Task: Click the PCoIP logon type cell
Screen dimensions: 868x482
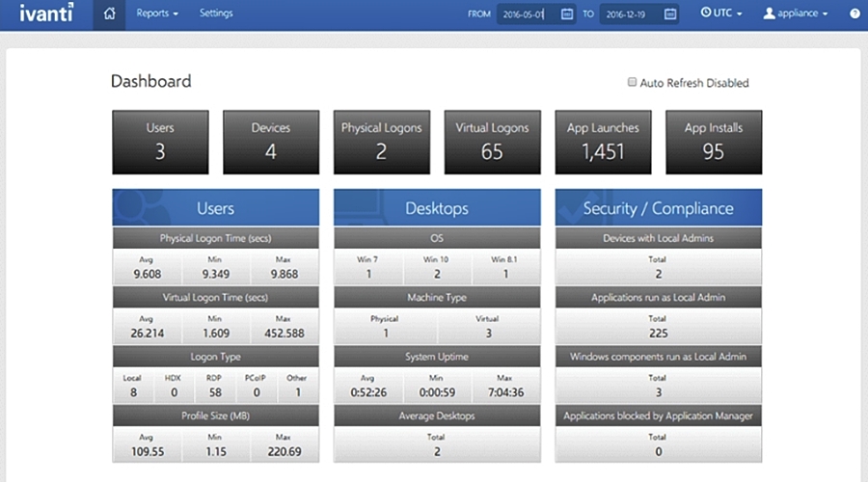Action: tap(257, 386)
